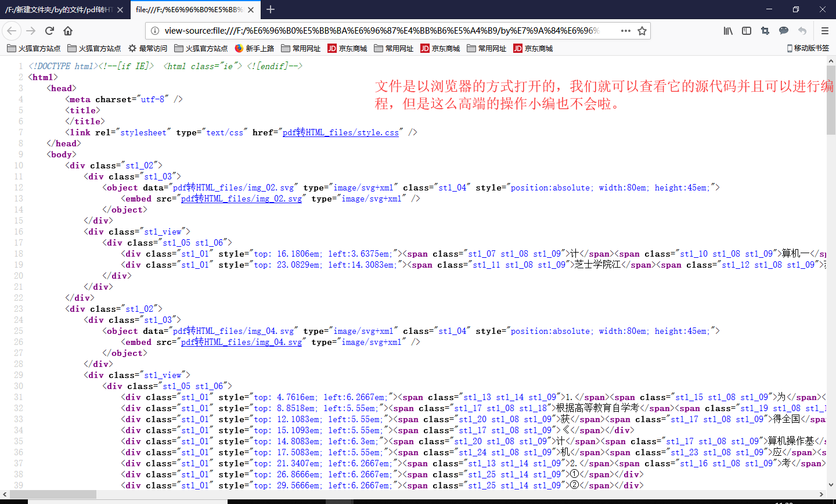This screenshot has height=504, width=836.
Task: Click the opening body tag
Action: [x=61, y=154]
